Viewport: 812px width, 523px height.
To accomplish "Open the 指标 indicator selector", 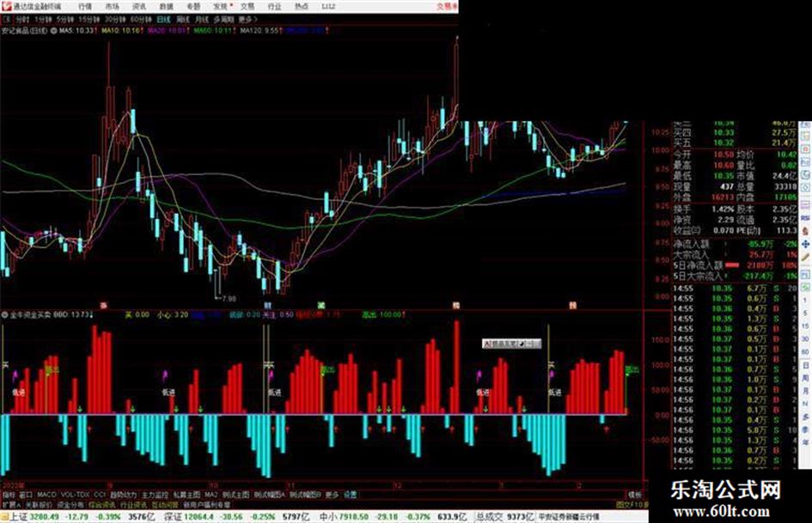I will click(x=9, y=495).
